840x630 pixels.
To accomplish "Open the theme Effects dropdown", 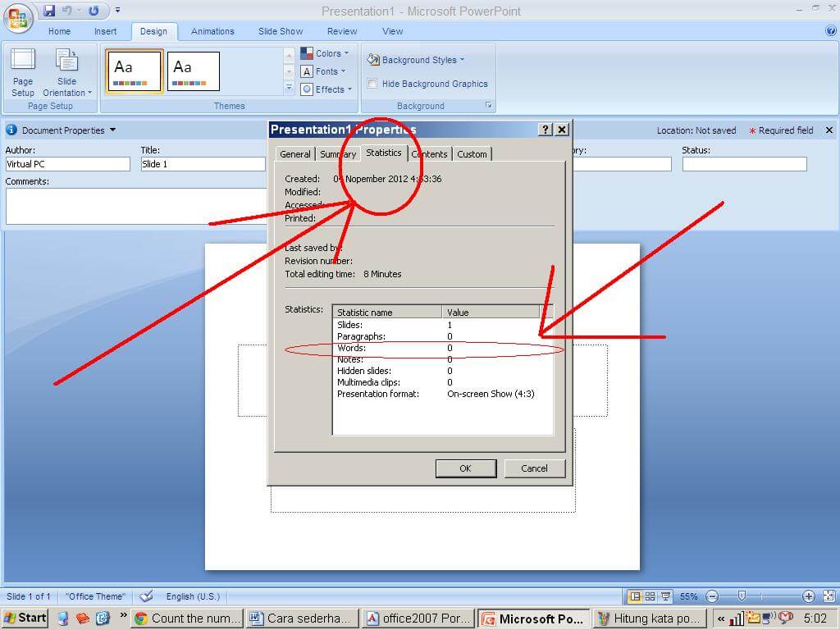I will (x=326, y=89).
